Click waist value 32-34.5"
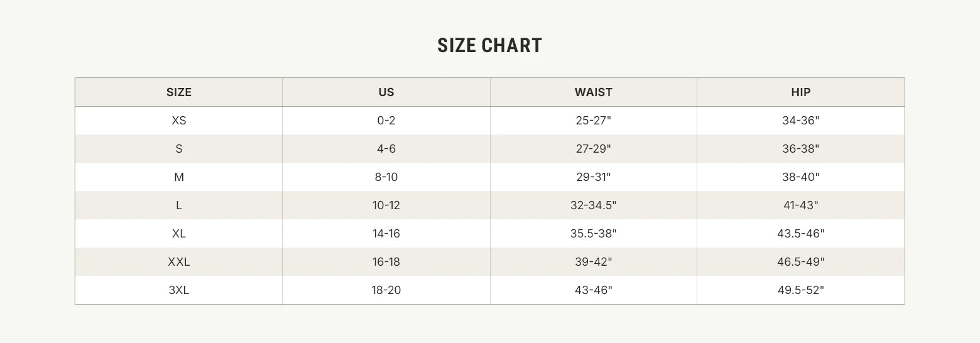Image resolution: width=980 pixels, height=343 pixels. 593,205
